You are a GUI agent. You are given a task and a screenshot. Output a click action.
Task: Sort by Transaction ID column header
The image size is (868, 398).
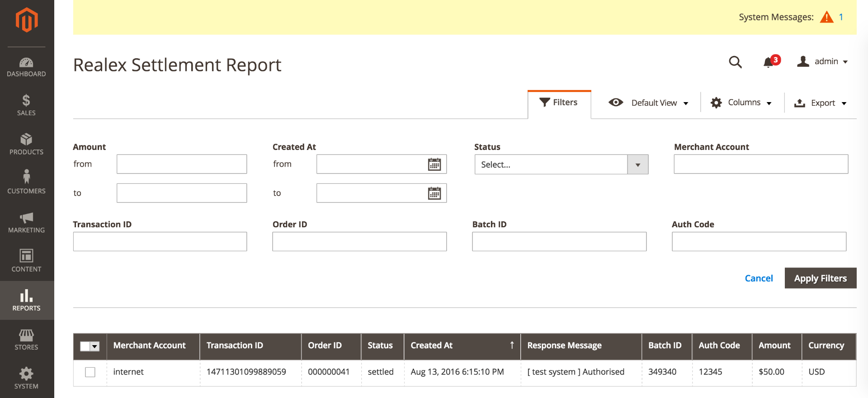coord(250,346)
